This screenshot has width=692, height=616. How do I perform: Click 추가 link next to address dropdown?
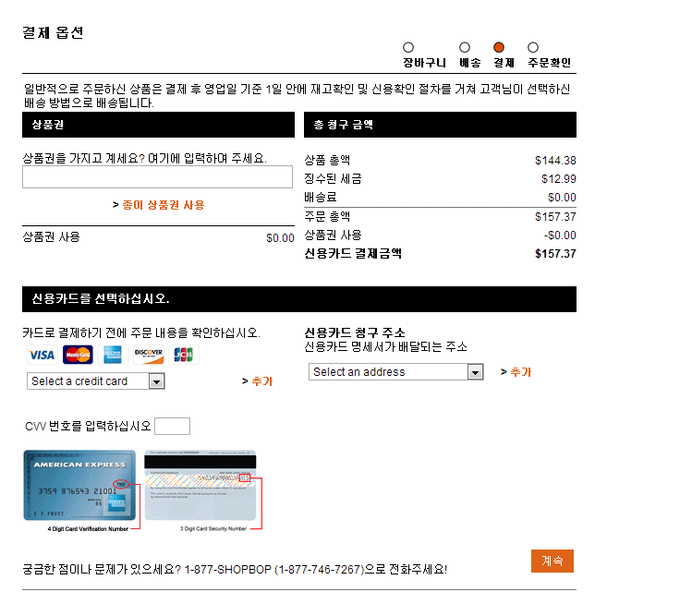point(516,372)
